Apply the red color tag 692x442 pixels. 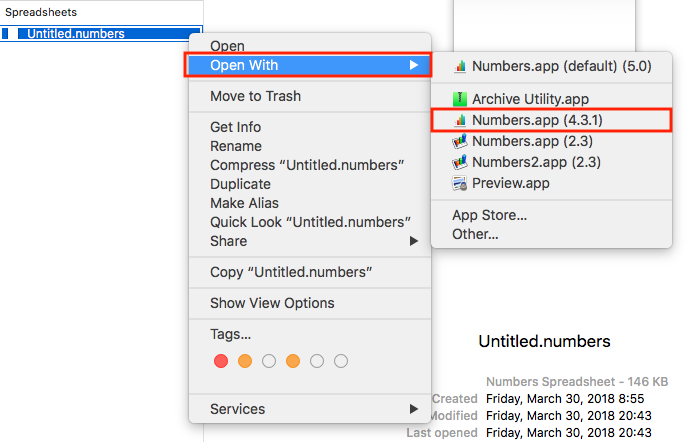[221, 361]
